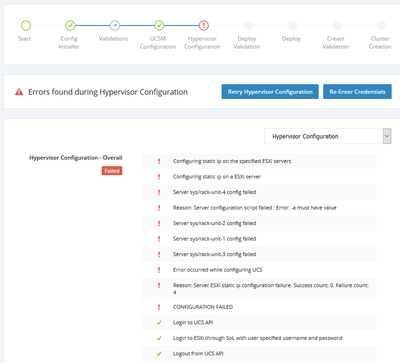The height and width of the screenshot is (363, 400).
Task: Select 'Hypervisor Configuration - Overall' heading
Action: [x=76, y=158]
